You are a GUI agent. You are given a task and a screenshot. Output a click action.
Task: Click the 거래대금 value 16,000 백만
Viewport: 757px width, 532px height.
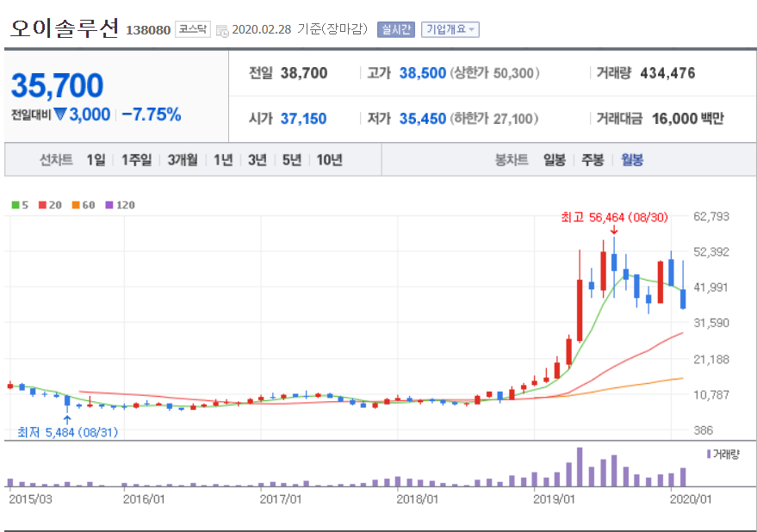688,119
